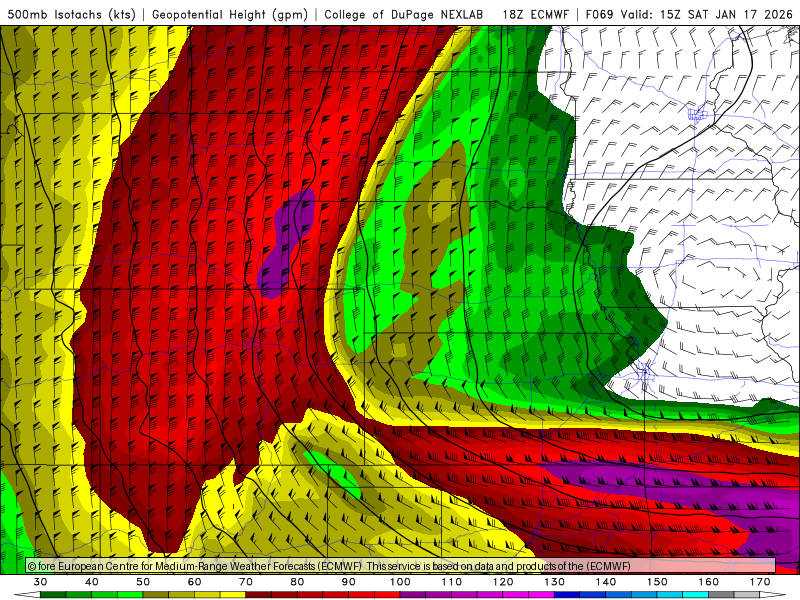The image size is (800, 600).
Task: Click the bright yellow legend swatch before 70
Action: (x=233, y=595)
